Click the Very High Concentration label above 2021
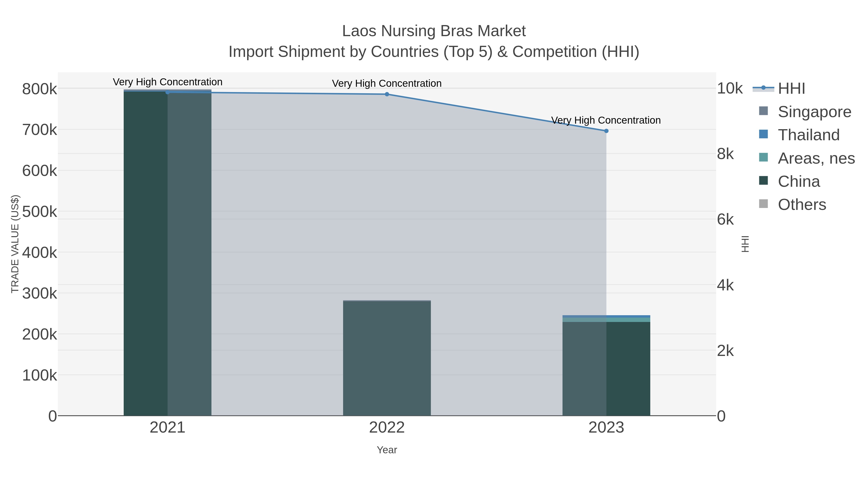The image size is (868, 488). point(168,82)
